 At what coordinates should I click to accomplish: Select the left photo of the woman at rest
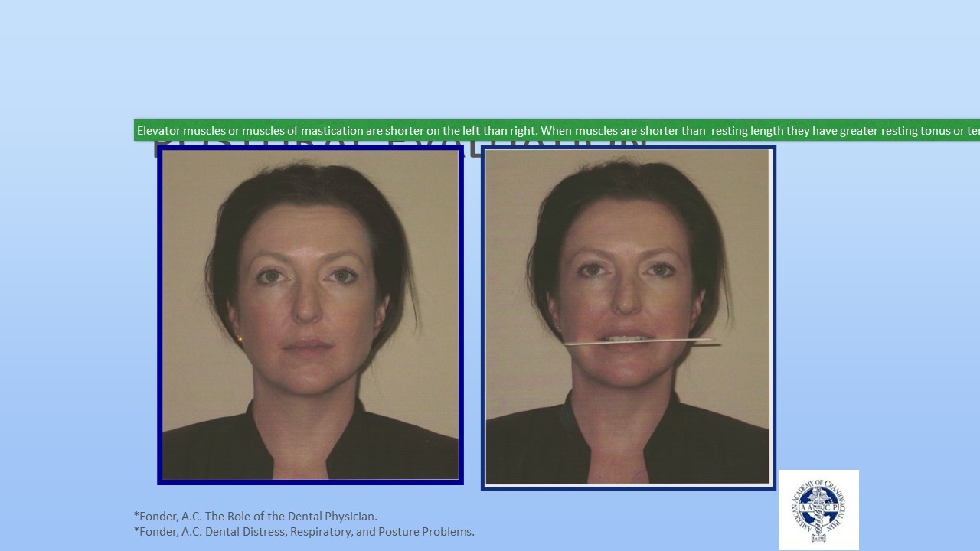(310, 315)
